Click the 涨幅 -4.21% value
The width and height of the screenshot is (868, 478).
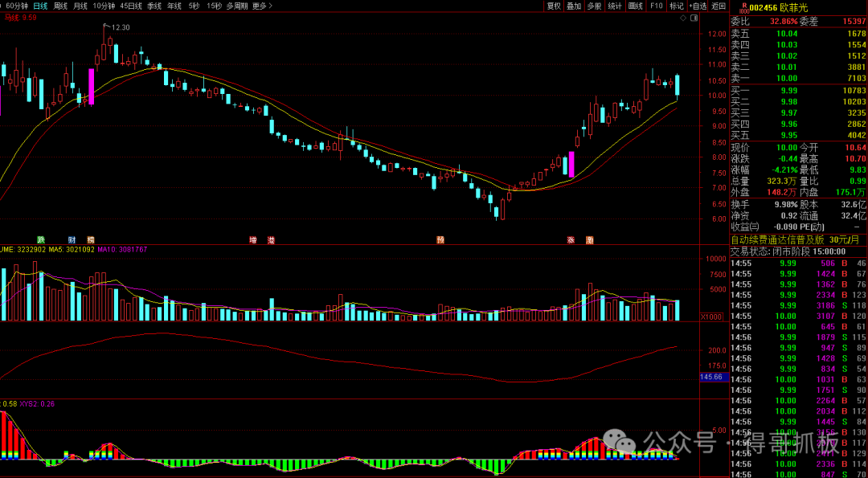point(784,170)
